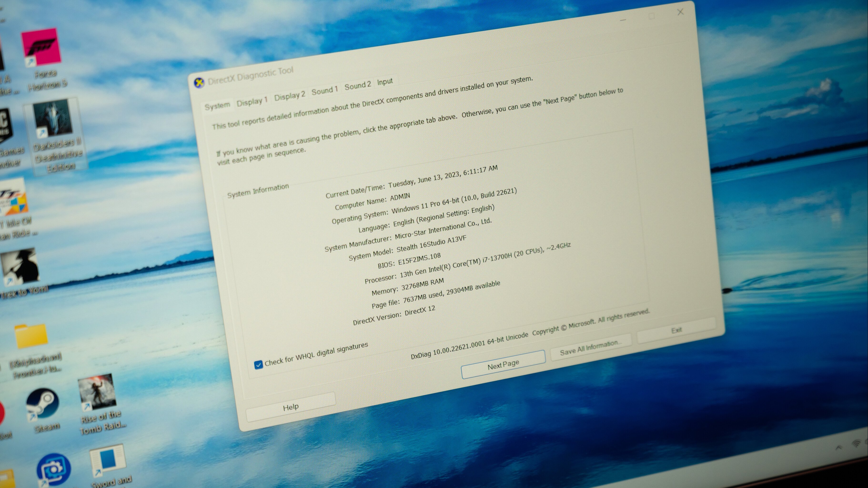Click DirectX Version value DirectX 12
The height and width of the screenshot is (488, 868).
(420, 310)
